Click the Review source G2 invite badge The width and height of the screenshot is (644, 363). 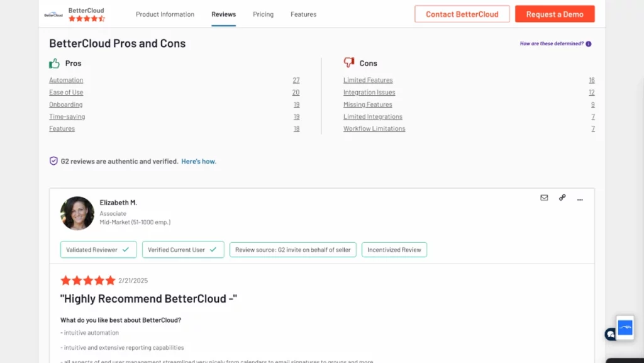point(293,250)
